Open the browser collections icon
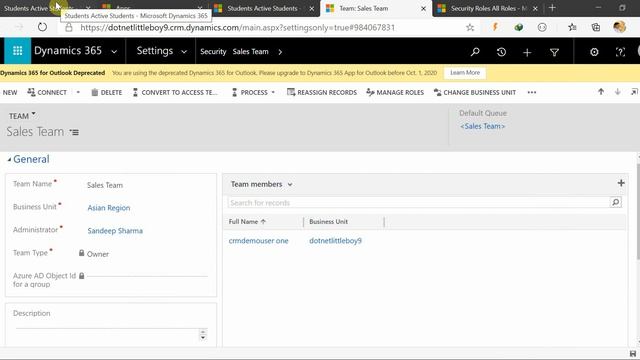This screenshot has width=640, height=360. coord(596,27)
